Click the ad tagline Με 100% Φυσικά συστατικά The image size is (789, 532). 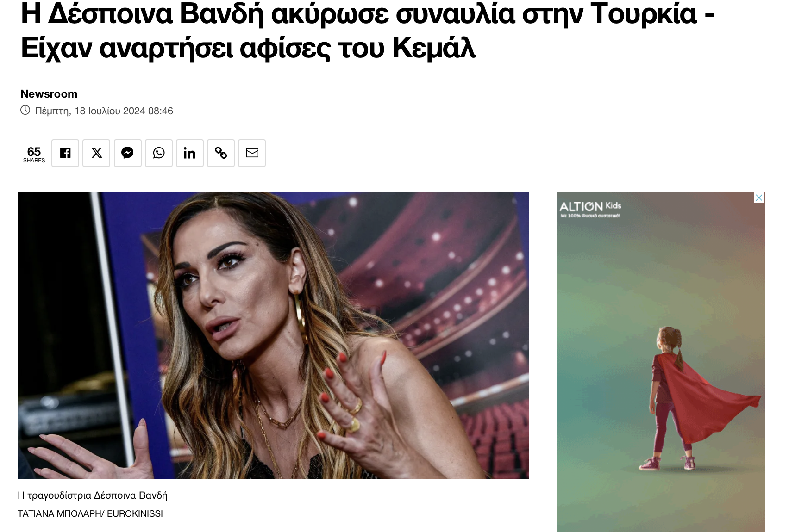pyautogui.click(x=590, y=216)
